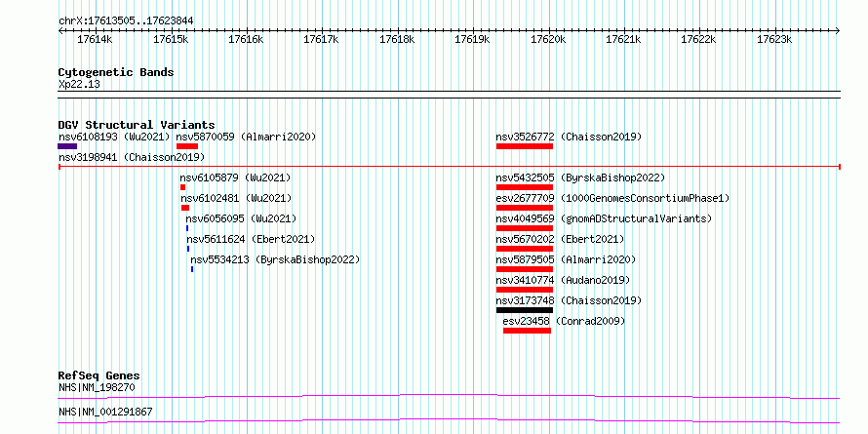Select the Xp22.13 band label
Viewport: 868px width, 434px height.
pos(79,85)
